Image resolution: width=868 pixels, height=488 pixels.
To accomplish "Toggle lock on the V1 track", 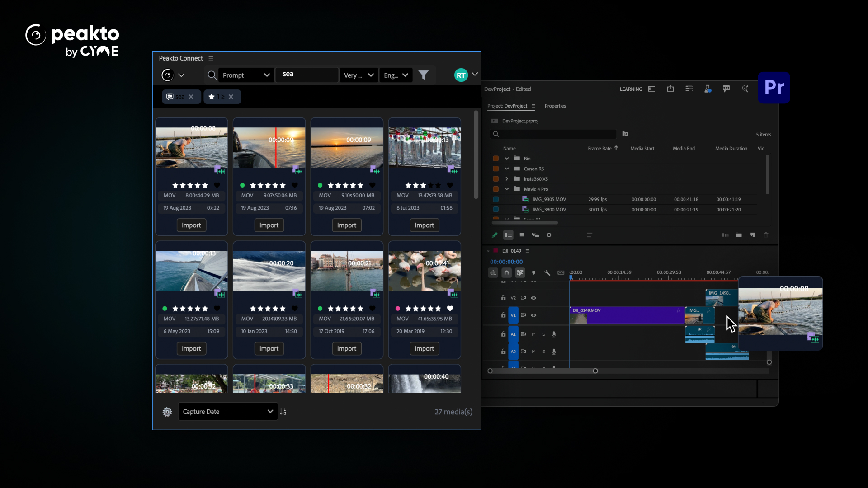I will pyautogui.click(x=503, y=315).
